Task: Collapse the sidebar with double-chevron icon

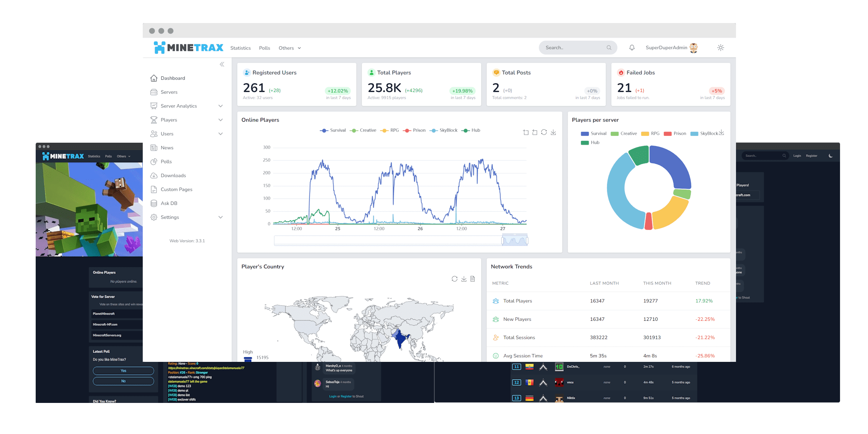Action: (x=222, y=64)
